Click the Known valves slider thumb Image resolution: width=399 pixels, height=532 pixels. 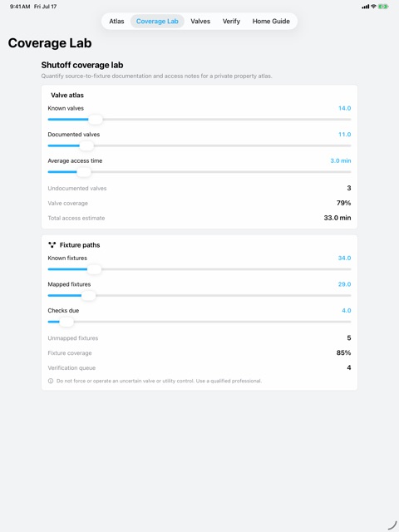[96, 120]
